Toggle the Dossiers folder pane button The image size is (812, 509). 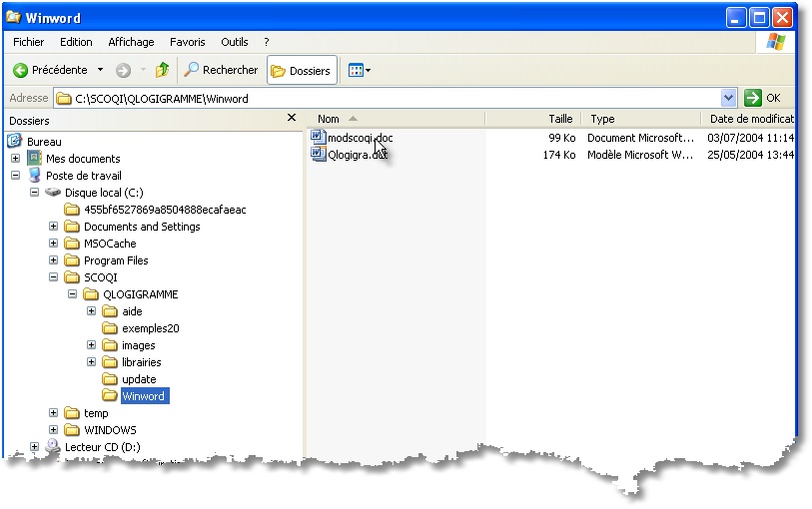pos(302,70)
